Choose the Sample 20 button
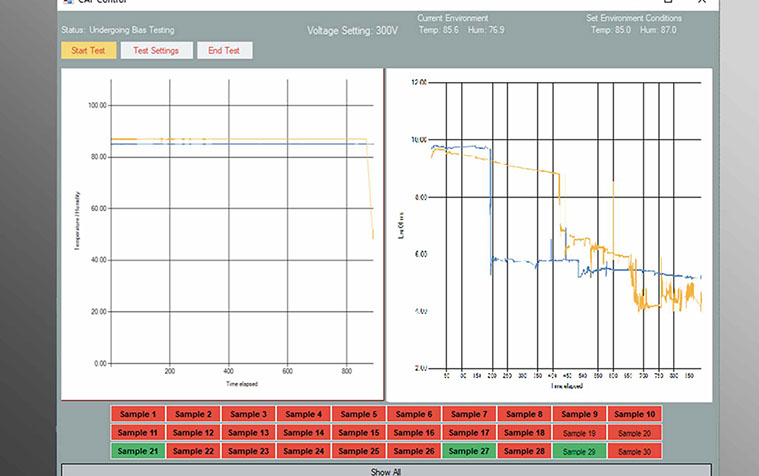This screenshot has height=476, width=759. point(634,433)
